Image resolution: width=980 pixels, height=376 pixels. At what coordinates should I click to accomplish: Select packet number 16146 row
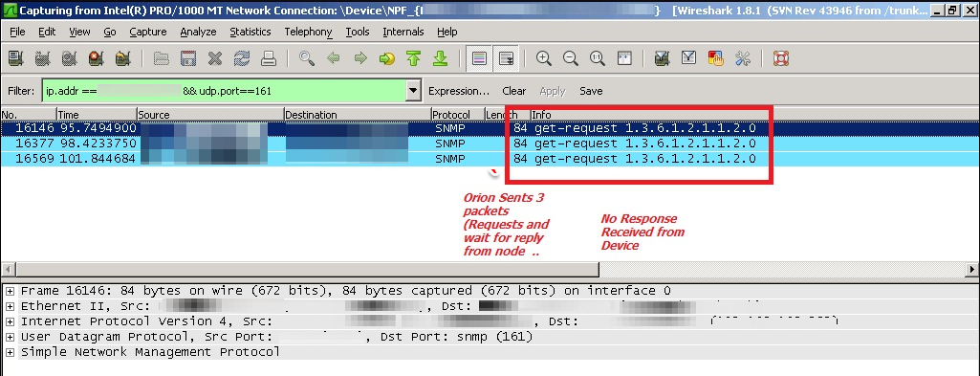point(490,128)
